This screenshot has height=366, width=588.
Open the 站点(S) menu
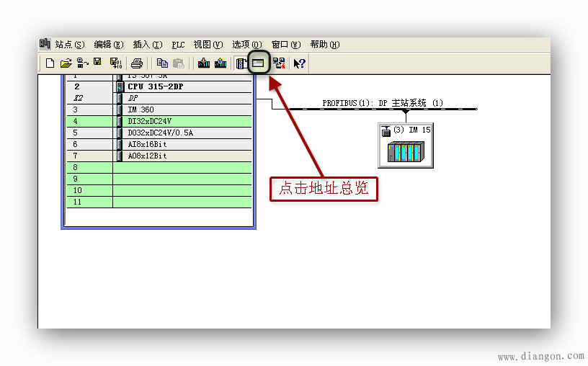point(69,45)
